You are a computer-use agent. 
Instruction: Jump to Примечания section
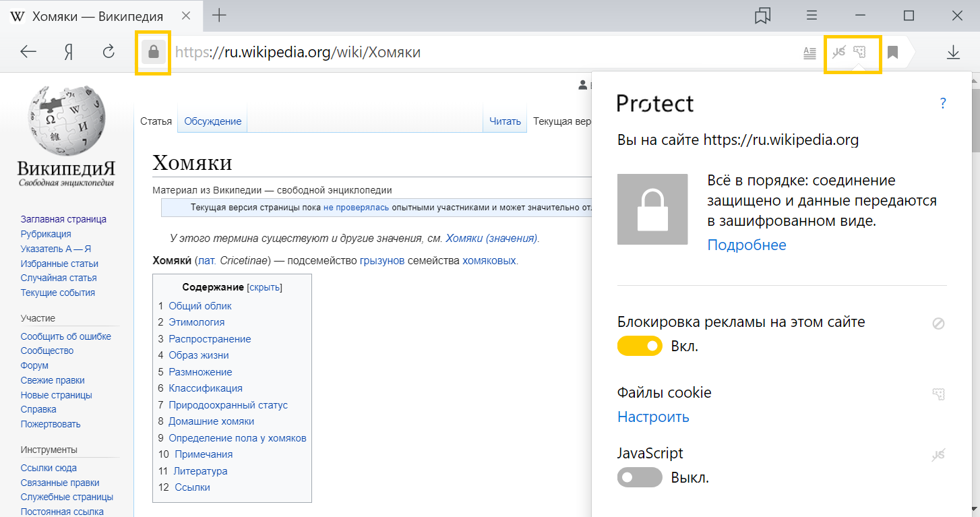(x=204, y=454)
